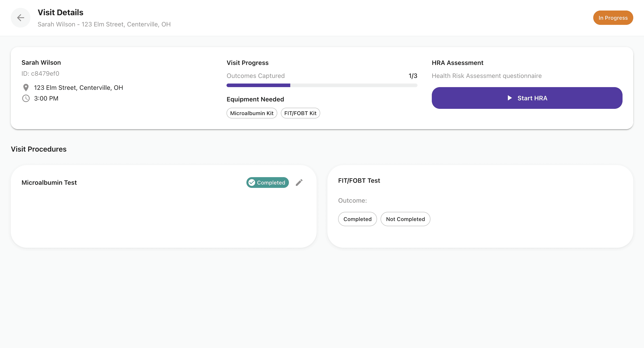Select Not Completed outcome for FIT/FOBT Test

pyautogui.click(x=405, y=219)
